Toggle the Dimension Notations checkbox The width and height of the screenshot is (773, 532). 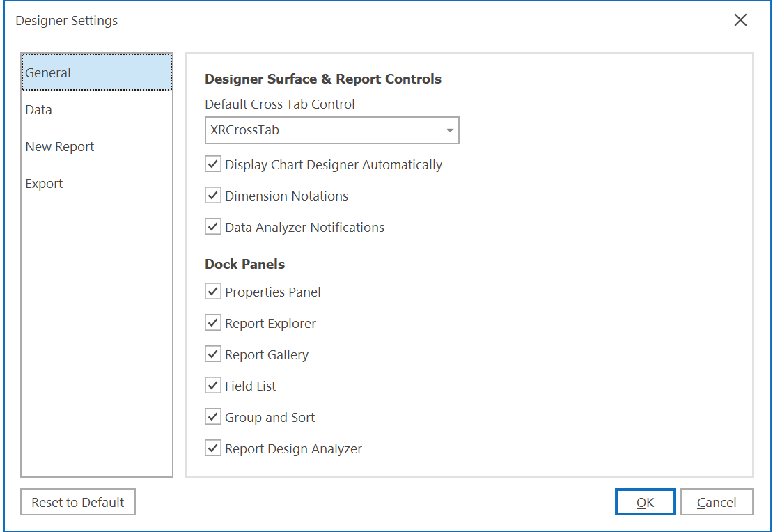pos(213,196)
